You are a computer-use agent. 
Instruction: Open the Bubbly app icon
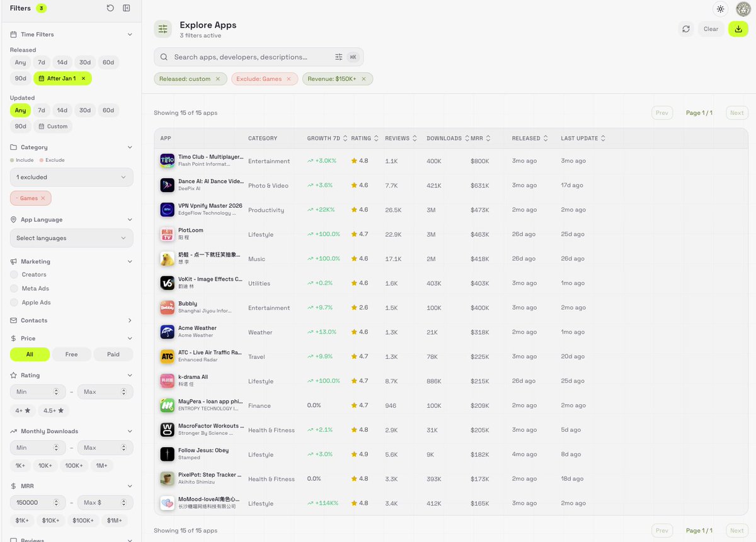coord(167,308)
